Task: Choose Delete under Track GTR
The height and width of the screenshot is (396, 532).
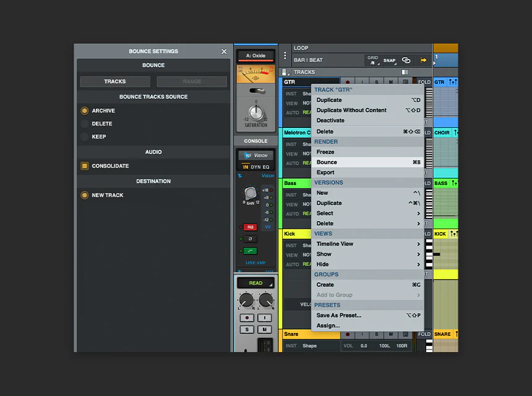Action: pos(368,132)
